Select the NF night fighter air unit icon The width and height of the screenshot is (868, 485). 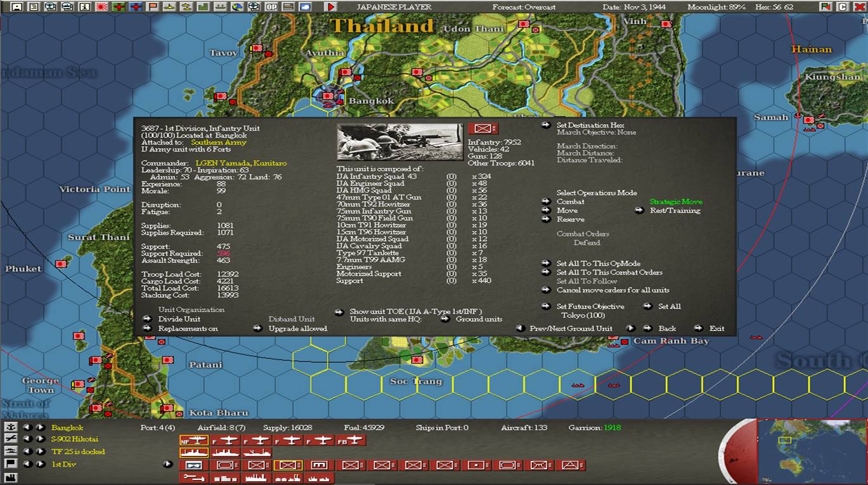tap(193, 440)
